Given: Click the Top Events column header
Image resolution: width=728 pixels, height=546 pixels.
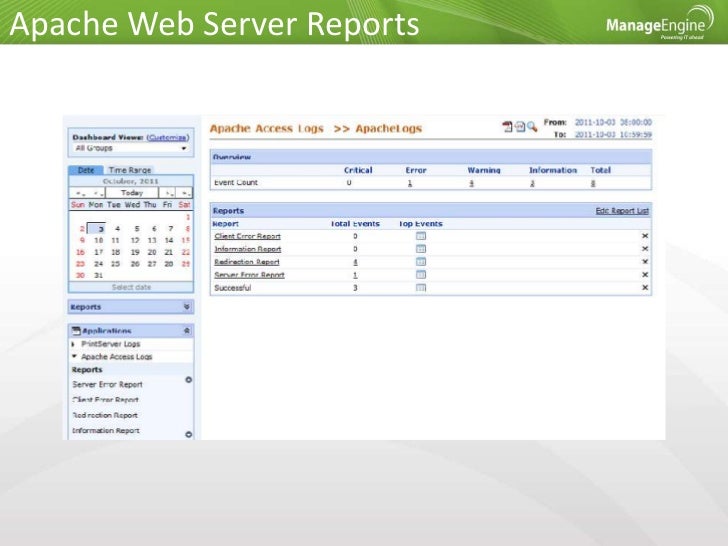Looking at the screenshot, I should coord(421,224).
